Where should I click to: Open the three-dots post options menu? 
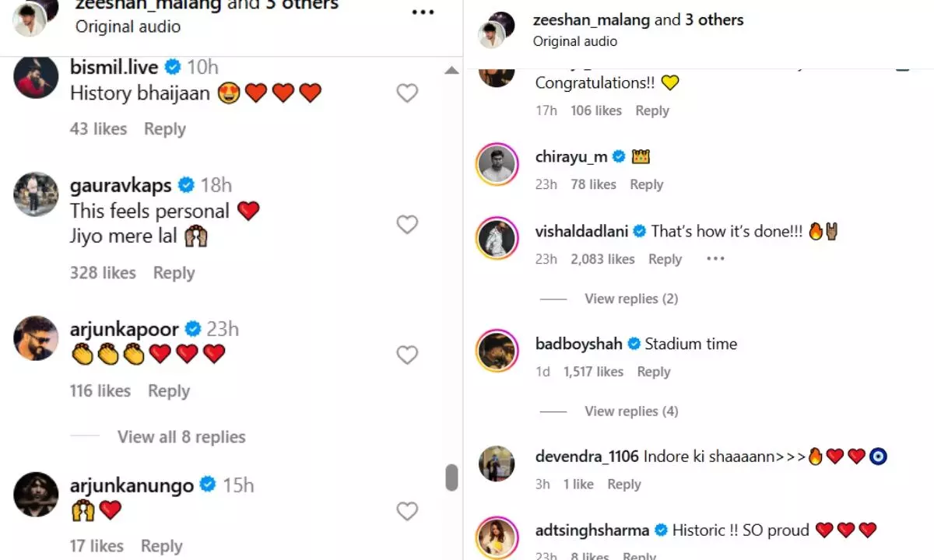point(423,12)
